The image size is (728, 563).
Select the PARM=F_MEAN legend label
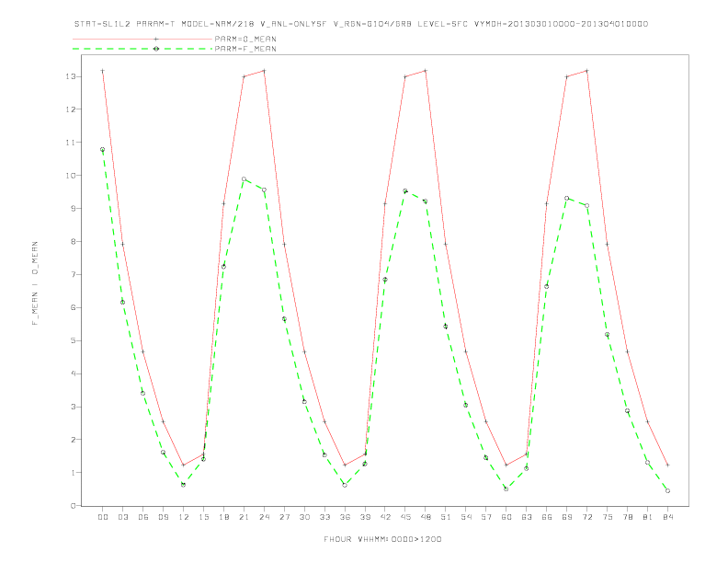coord(245,49)
